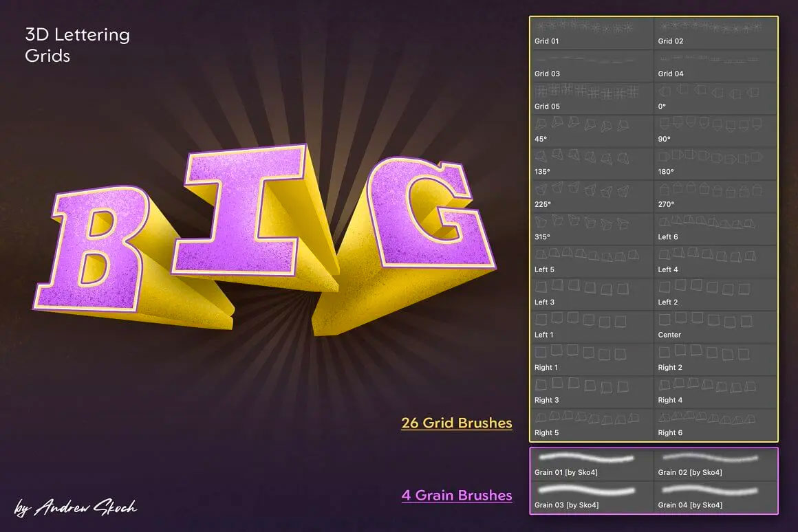This screenshot has width=798, height=532.
Task: Pick the Right 1 brush
Action: 592,359
